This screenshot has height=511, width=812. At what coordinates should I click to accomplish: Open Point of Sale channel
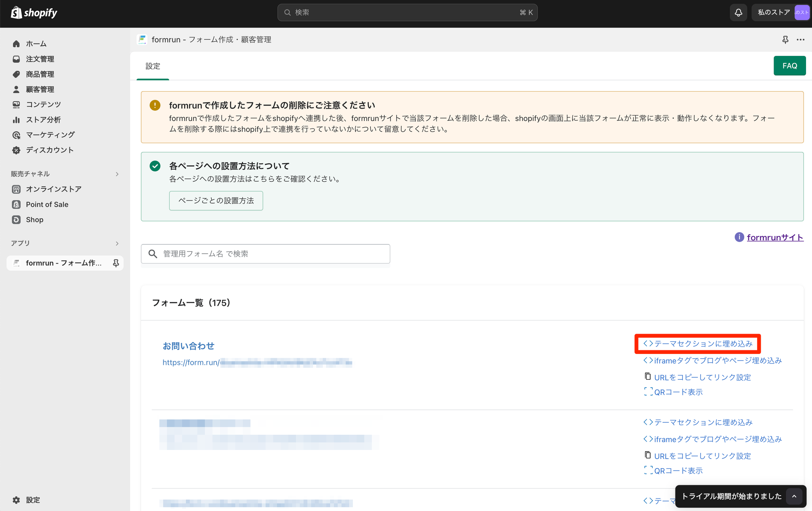[47, 204]
